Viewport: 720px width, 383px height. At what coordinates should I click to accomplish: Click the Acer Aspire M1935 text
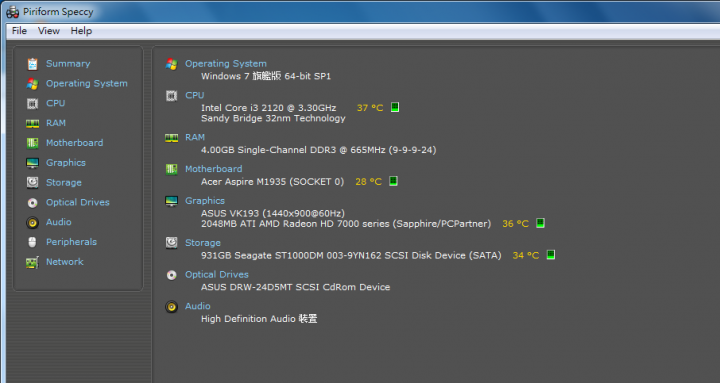click(272, 182)
